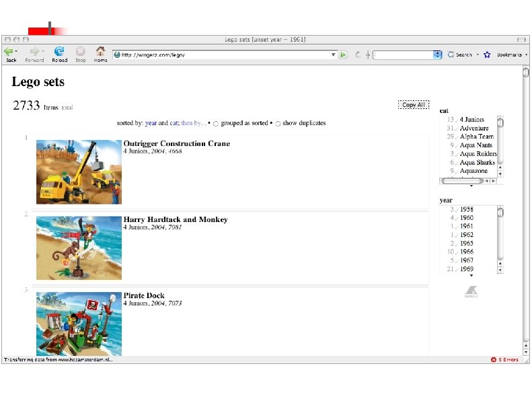Click the cat list horizontal scrollbar
Viewport: 532px width, 399px height.
462,181
